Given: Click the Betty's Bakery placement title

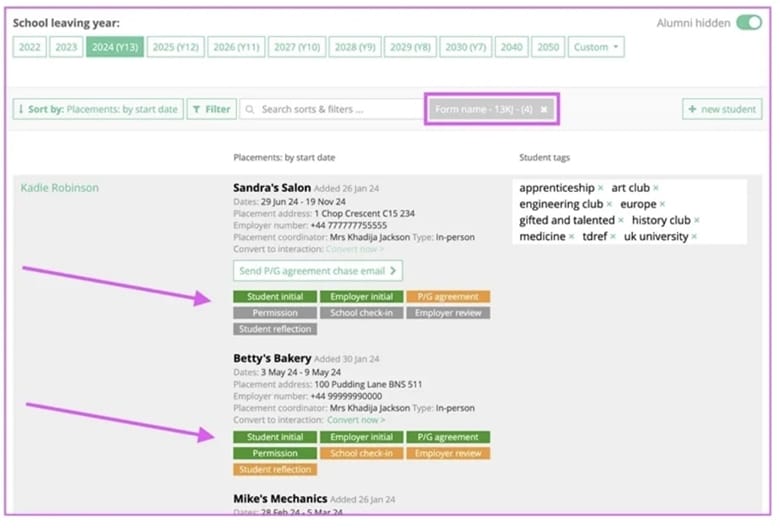Looking at the screenshot, I should 272,358.
